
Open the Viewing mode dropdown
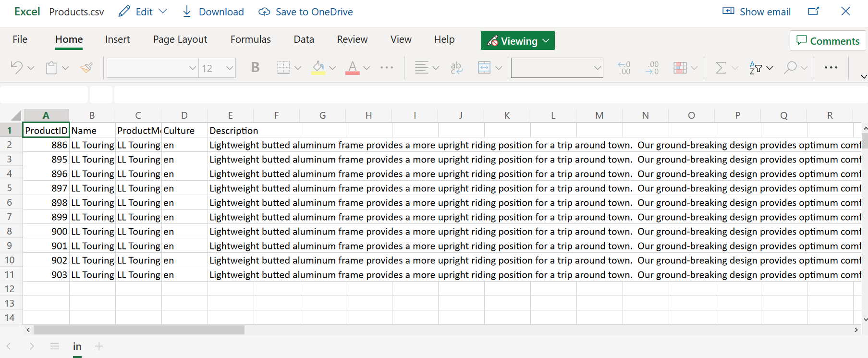(x=518, y=41)
